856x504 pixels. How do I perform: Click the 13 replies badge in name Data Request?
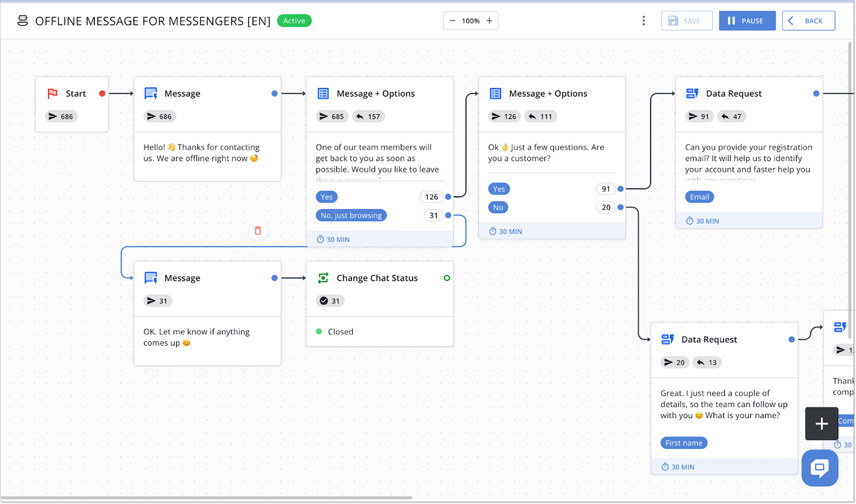707,362
